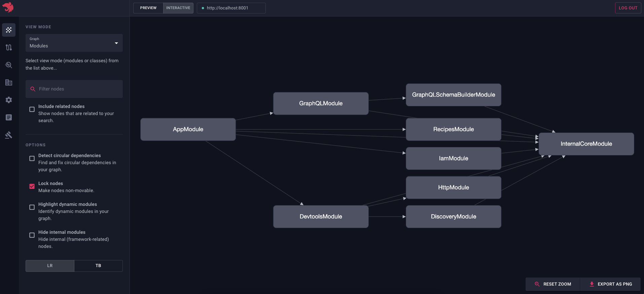The width and height of the screenshot is (644, 294).
Task: Open settings gear icon in sidebar
Action: pyautogui.click(x=9, y=100)
